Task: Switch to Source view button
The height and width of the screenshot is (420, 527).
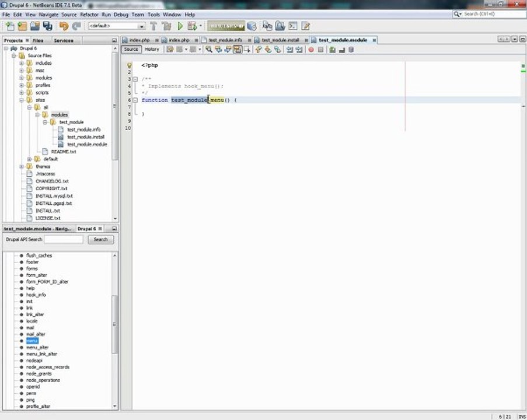Action: click(131, 50)
